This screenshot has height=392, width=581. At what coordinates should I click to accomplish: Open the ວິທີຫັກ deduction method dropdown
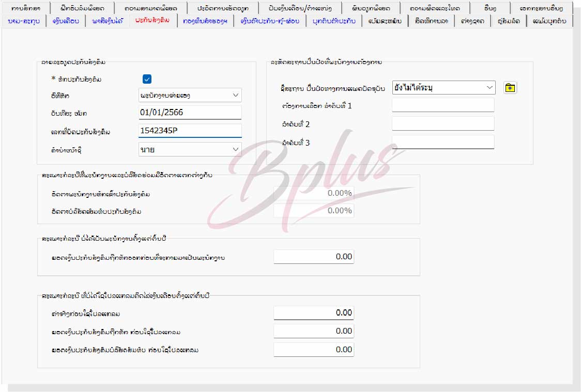point(190,95)
